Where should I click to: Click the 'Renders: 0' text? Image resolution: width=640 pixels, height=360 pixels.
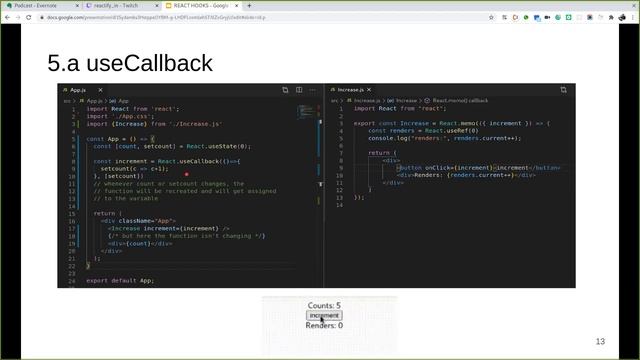pyautogui.click(x=324, y=325)
